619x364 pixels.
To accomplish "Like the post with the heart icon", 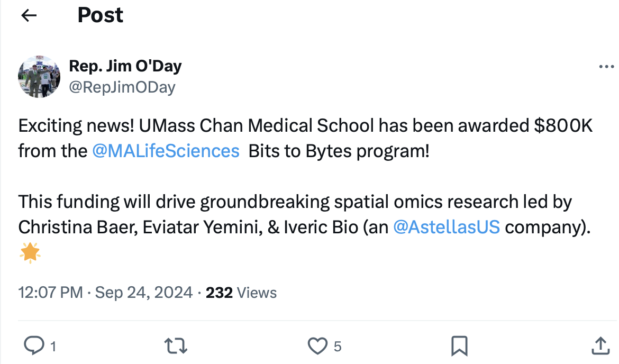I will click(317, 346).
